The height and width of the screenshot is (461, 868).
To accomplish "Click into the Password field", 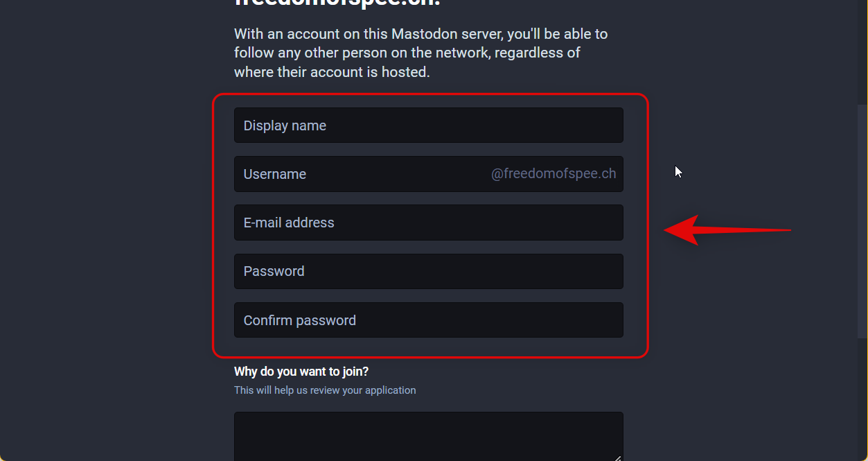I will coord(428,271).
